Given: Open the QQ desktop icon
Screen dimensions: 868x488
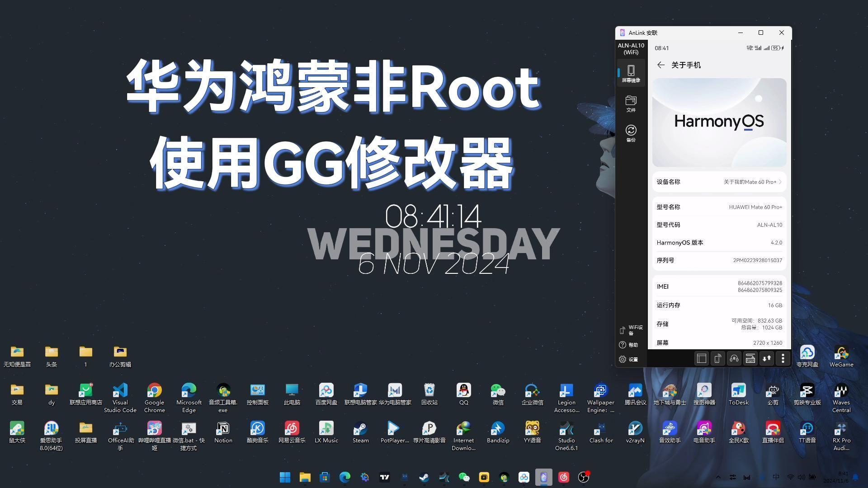Looking at the screenshot, I should [463, 394].
